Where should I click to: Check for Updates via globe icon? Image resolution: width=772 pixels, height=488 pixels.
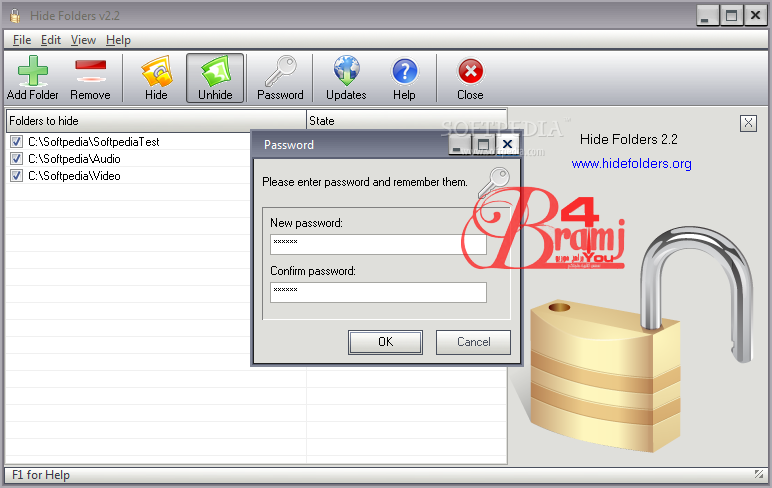click(x=346, y=73)
